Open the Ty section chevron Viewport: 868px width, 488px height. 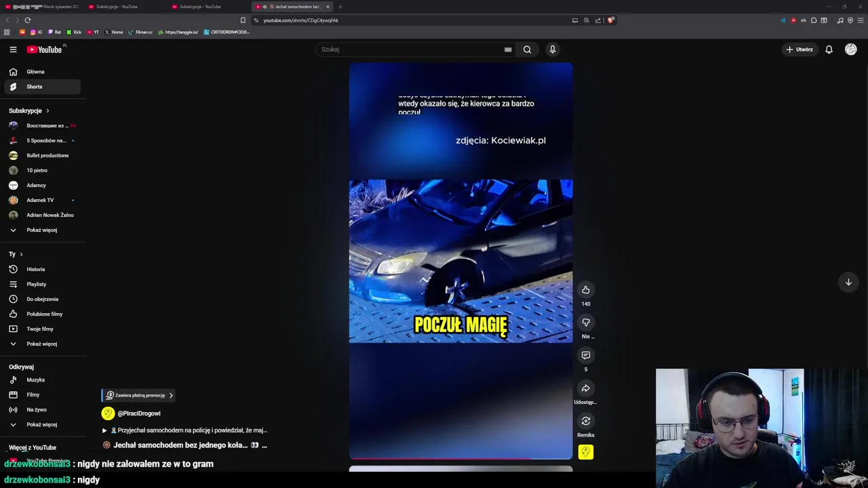(x=21, y=254)
